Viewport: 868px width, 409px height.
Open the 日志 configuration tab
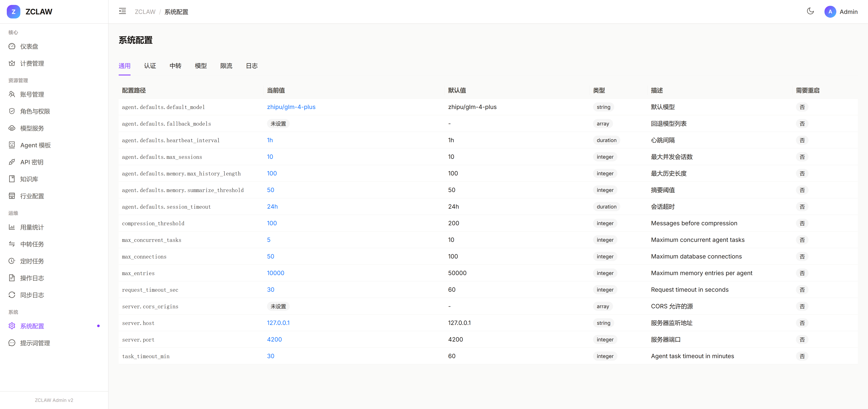(x=252, y=66)
